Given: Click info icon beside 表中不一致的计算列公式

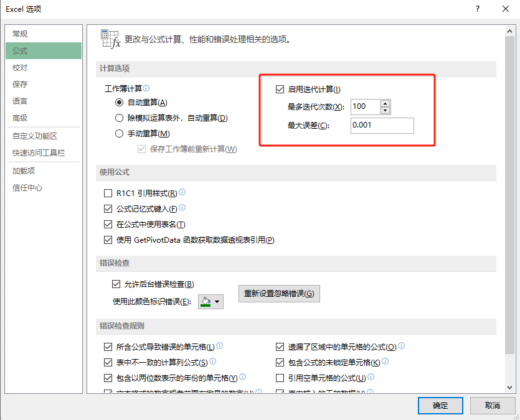Looking at the screenshot, I should (213, 362).
